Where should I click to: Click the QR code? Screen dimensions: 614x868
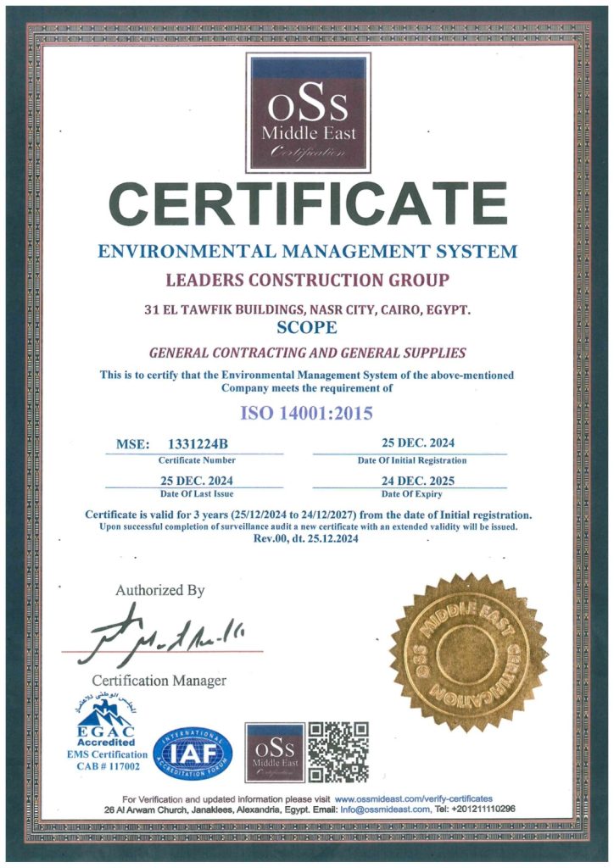click(x=338, y=752)
